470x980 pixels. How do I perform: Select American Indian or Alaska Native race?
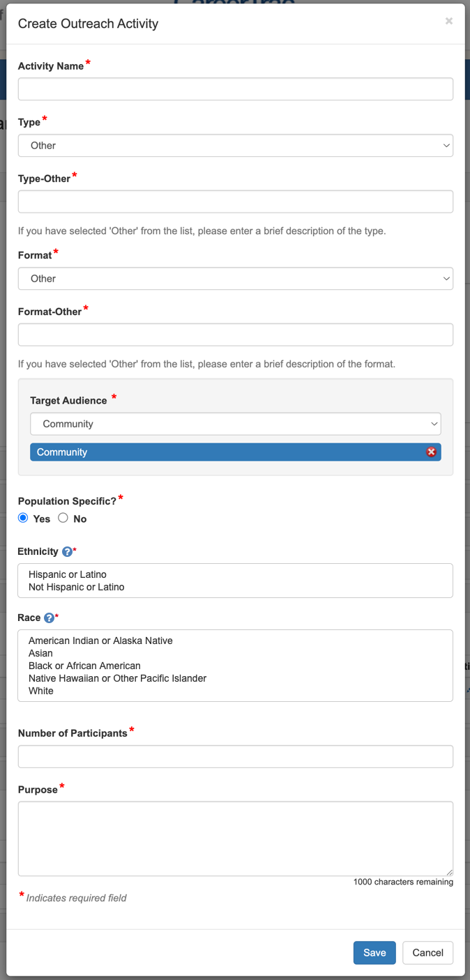[x=100, y=641]
